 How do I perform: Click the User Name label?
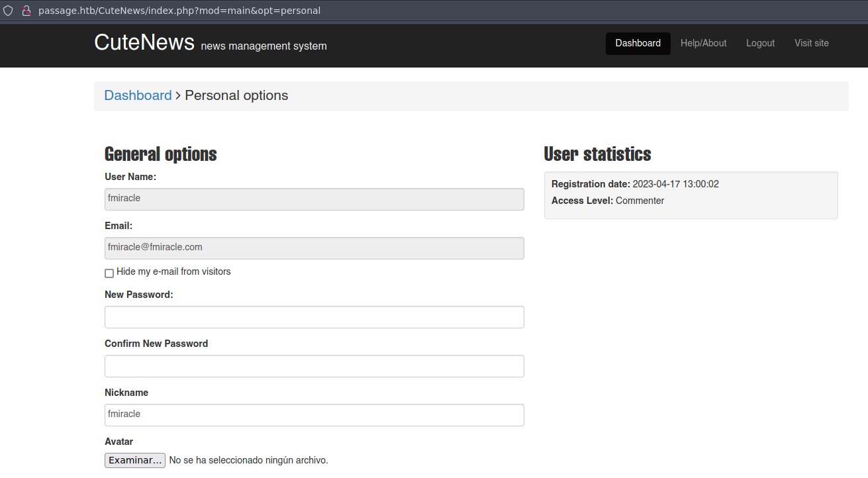pos(130,177)
